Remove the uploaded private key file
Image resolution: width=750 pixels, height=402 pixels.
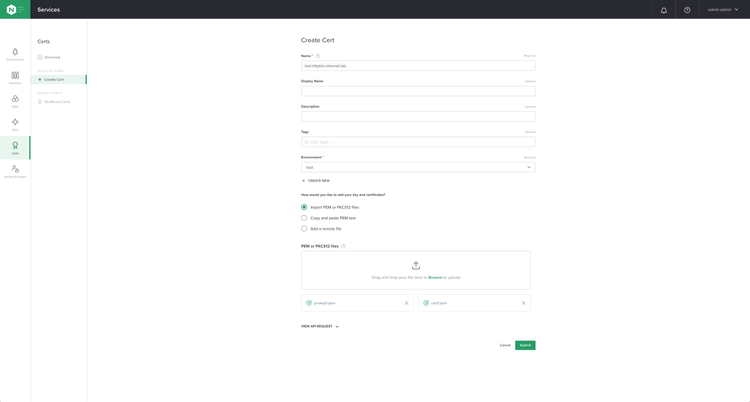[x=407, y=303]
